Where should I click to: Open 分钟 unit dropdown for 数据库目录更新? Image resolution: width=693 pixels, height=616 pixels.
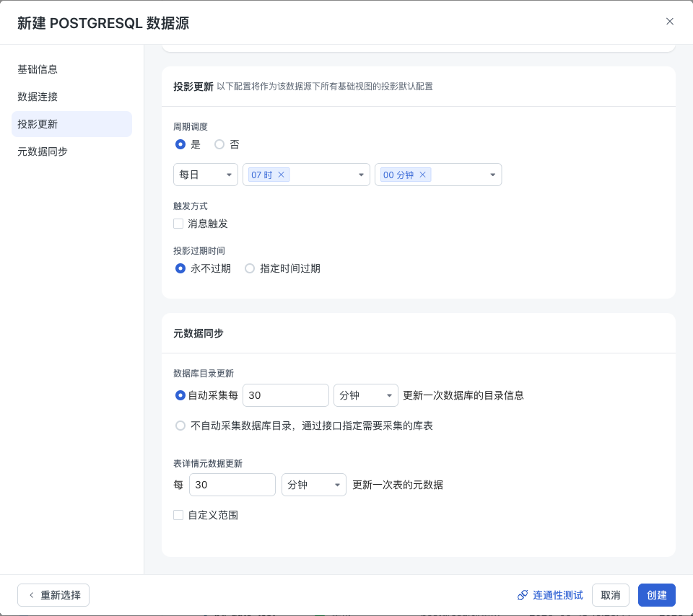pyautogui.click(x=366, y=395)
